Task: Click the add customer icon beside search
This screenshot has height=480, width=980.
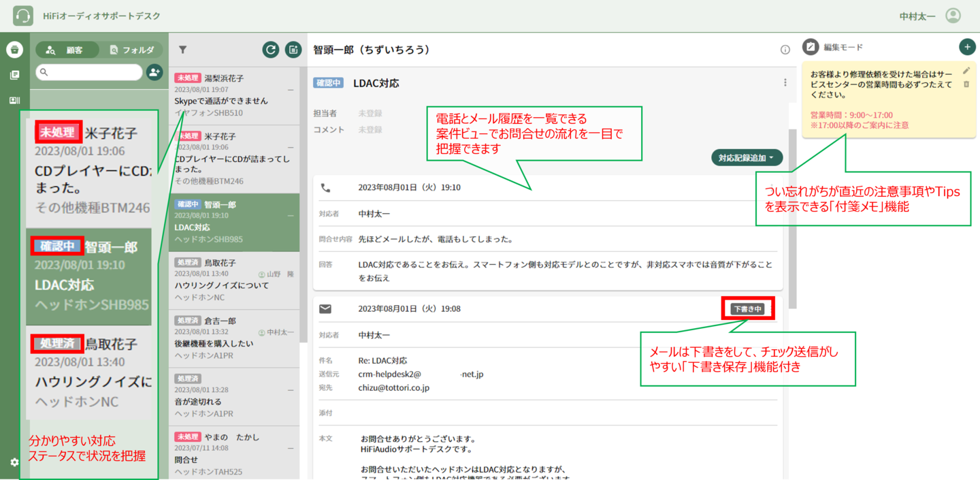Action: click(x=154, y=72)
